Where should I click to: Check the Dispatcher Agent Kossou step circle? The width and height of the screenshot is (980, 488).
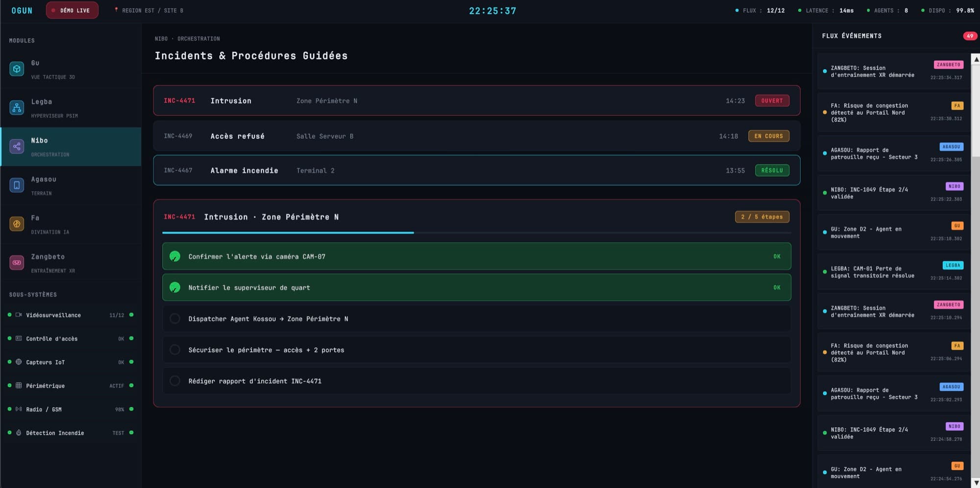pos(175,318)
